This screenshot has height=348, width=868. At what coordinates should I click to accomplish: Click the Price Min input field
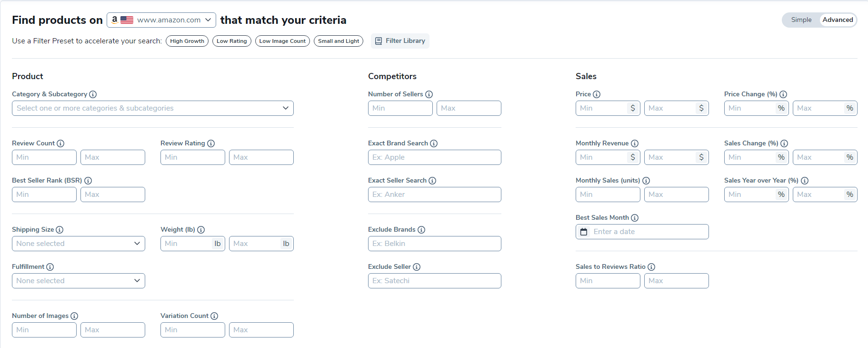coord(602,108)
